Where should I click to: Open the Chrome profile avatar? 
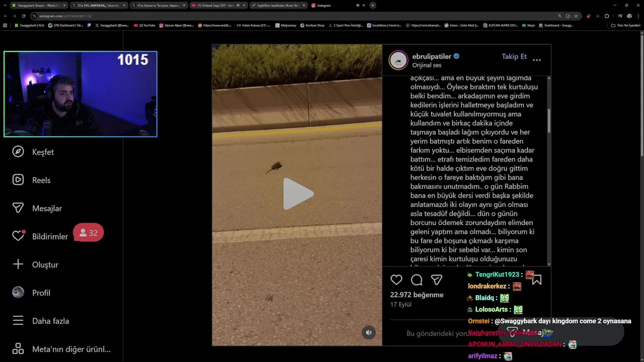tap(629, 16)
